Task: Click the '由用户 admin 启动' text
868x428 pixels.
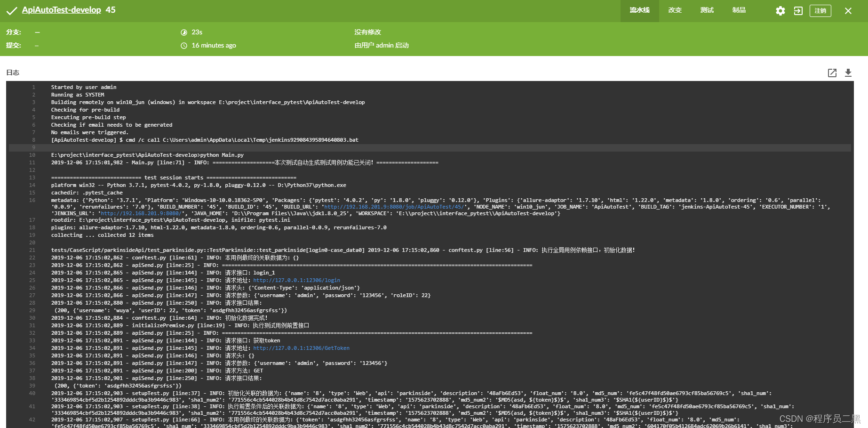Action: 382,45
